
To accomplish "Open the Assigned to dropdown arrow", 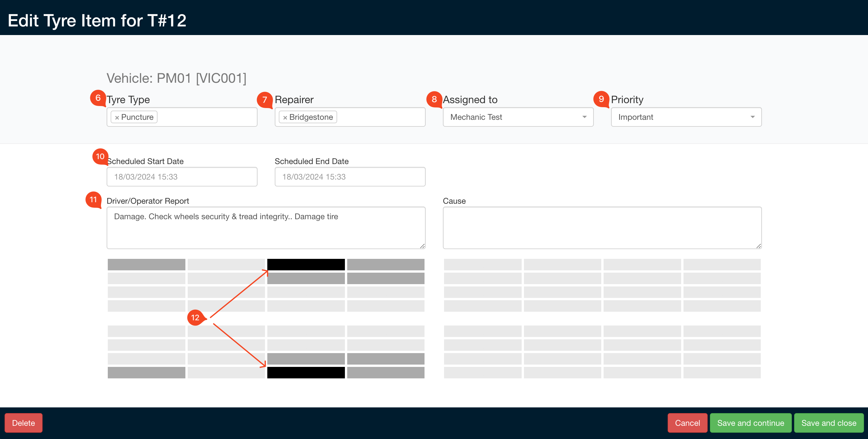I will pos(584,117).
